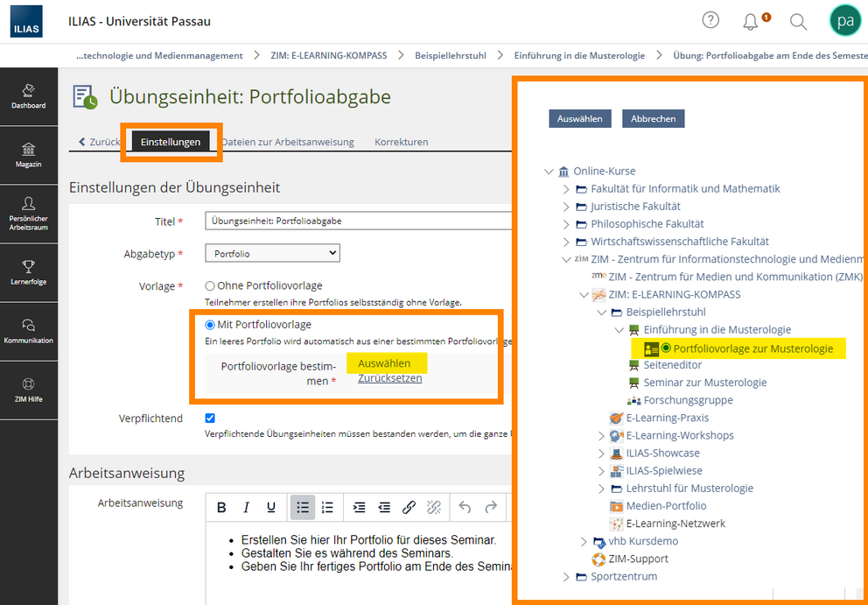Switch to Korrekturen tab
Viewport: 868px width, 605px height.
pyautogui.click(x=402, y=142)
